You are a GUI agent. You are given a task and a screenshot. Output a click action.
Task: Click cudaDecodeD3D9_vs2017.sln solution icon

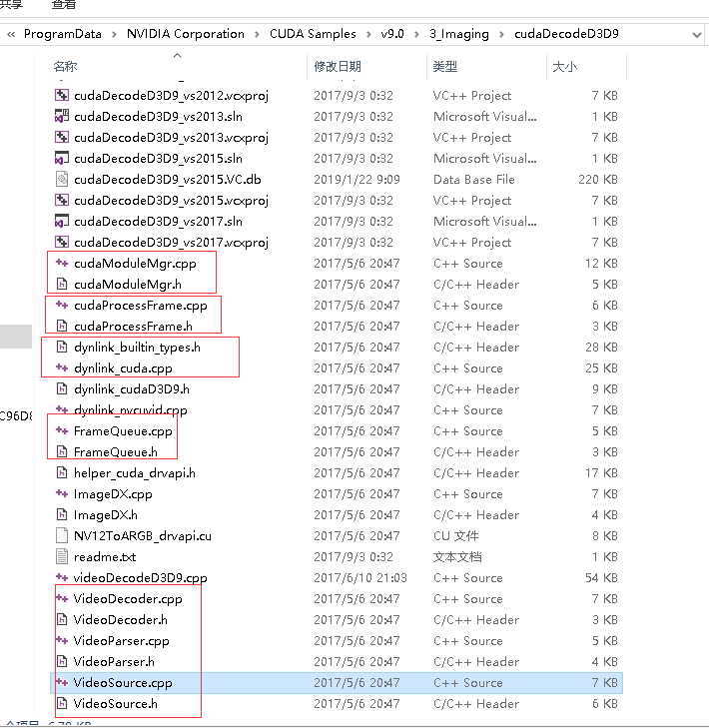point(62,221)
